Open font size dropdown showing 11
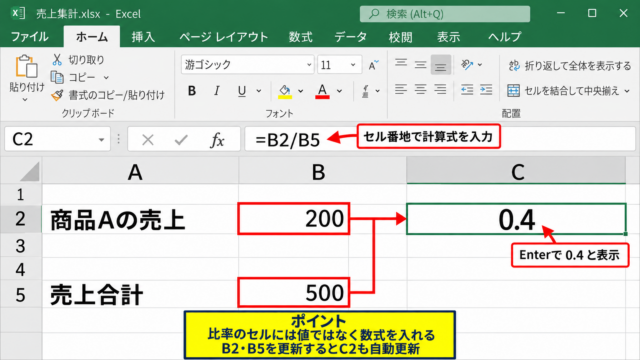The image size is (640, 360). click(x=353, y=64)
